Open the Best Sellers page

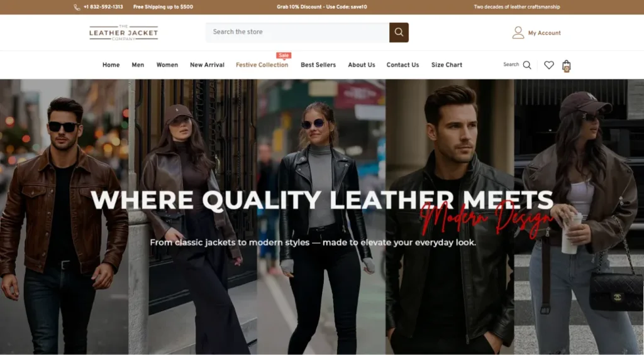tap(318, 65)
